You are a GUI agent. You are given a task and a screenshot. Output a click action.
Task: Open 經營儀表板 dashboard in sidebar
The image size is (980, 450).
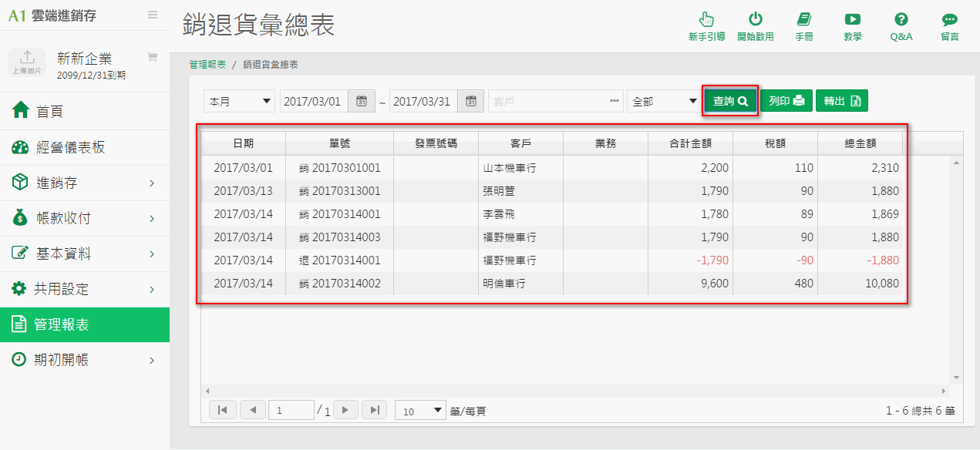(85, 147)
